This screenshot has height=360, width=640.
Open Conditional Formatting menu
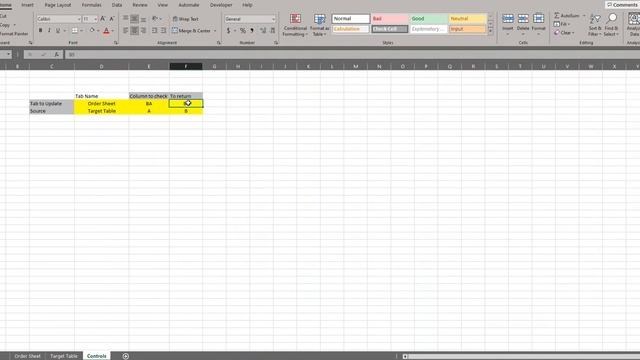[295, 25]
